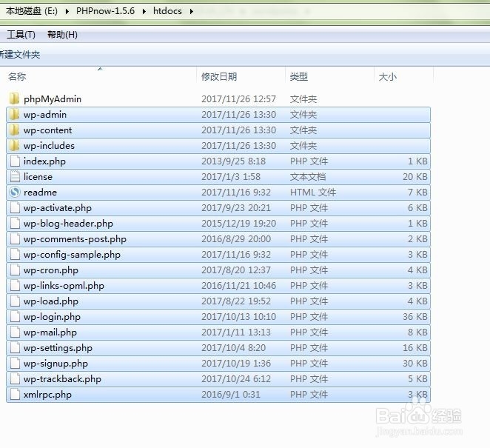Select the wp-includes folder name
Viewport: 490px width, 448px height.
49,146
